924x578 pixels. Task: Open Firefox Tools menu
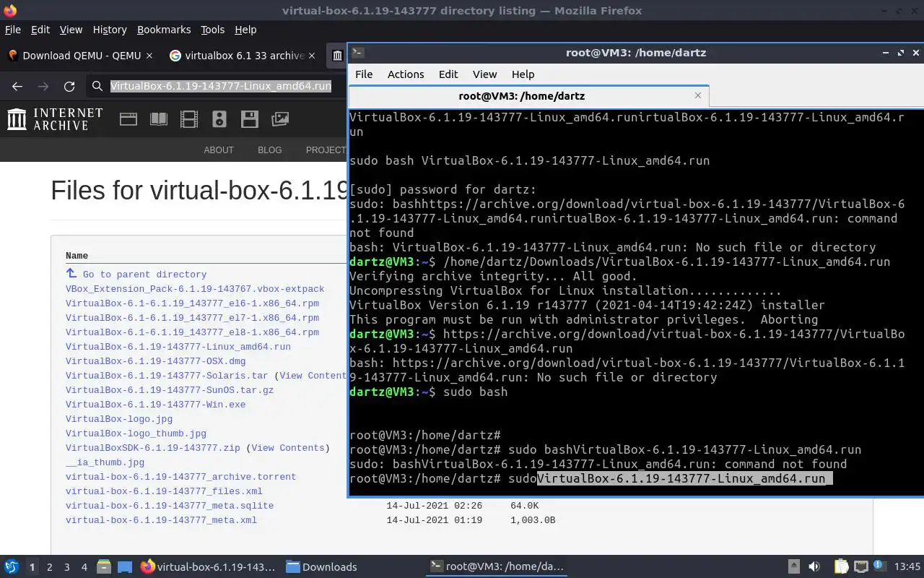pyautogui.click(x=212, y=30)
